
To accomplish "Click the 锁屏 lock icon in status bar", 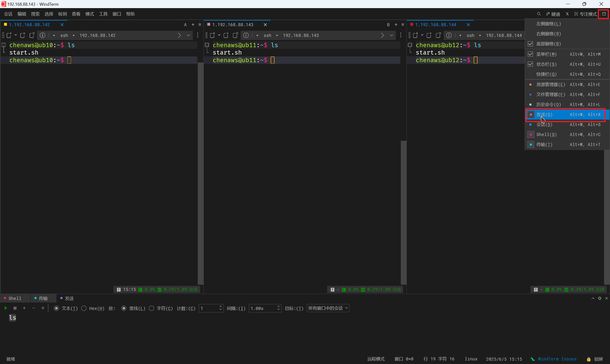I will coord(589,359).
